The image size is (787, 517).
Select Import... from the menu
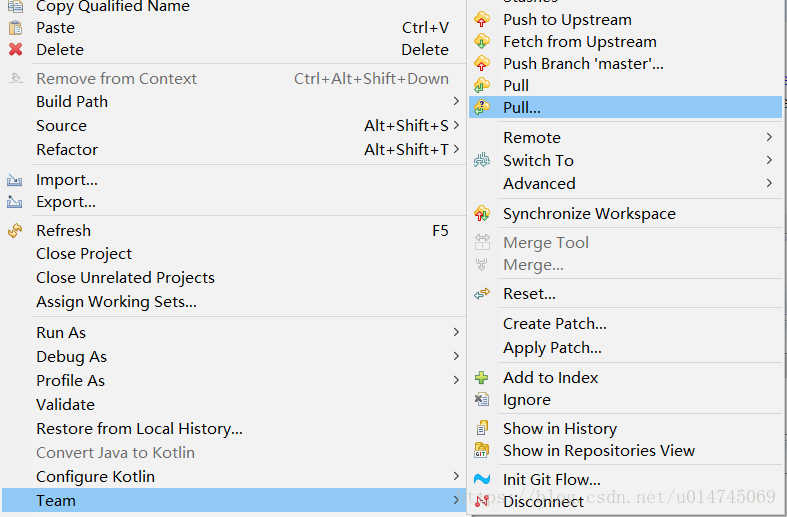(234, 180)
